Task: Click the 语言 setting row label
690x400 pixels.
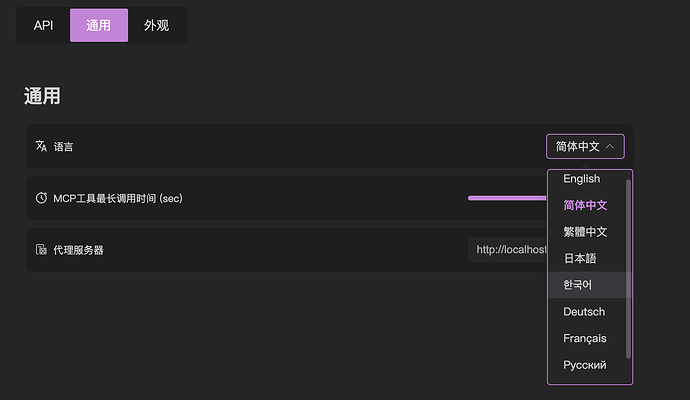Action: pyautogui.click(x=63, y=147)
